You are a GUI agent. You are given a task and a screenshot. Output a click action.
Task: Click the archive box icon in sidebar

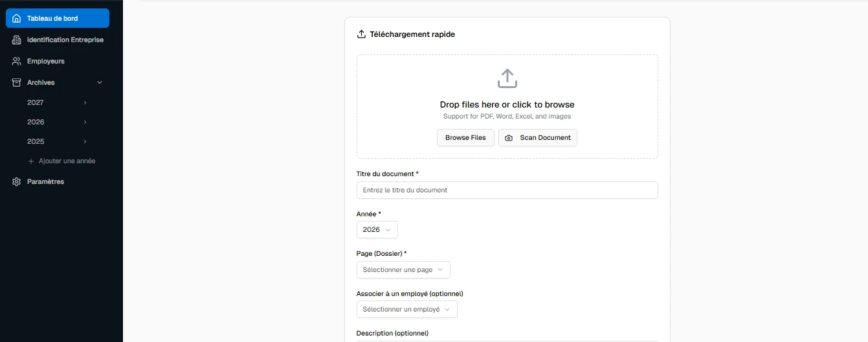[x=17, y=83]
